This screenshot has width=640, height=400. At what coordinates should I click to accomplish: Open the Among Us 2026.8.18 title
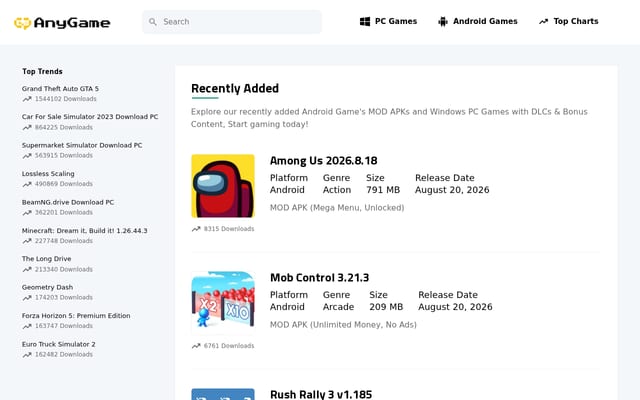[323, 161]
